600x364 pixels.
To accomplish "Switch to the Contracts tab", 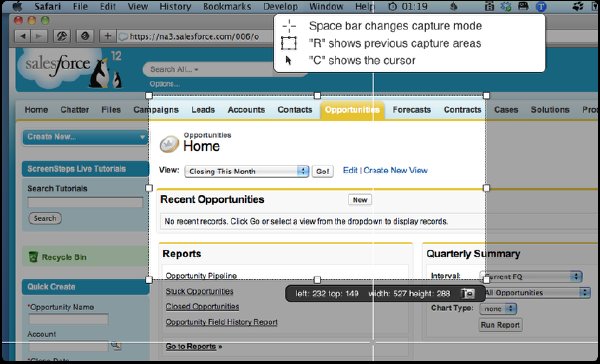I will pos(462,110).
